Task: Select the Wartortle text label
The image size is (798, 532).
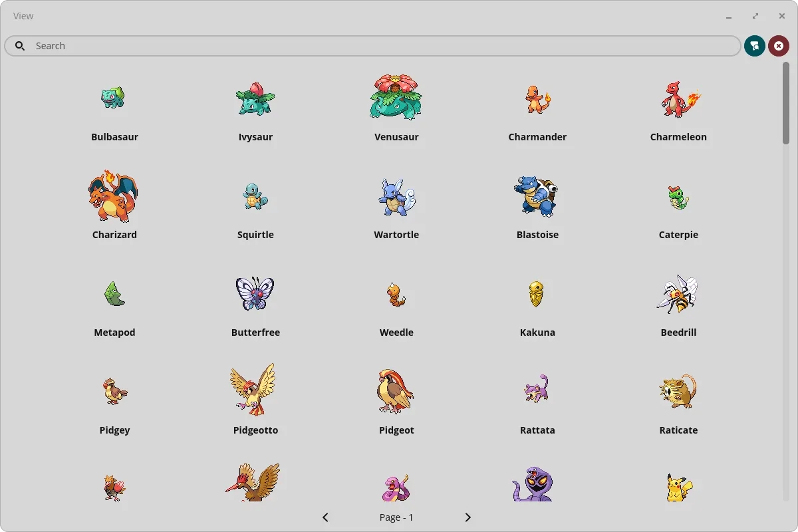Action: point(396,235)
